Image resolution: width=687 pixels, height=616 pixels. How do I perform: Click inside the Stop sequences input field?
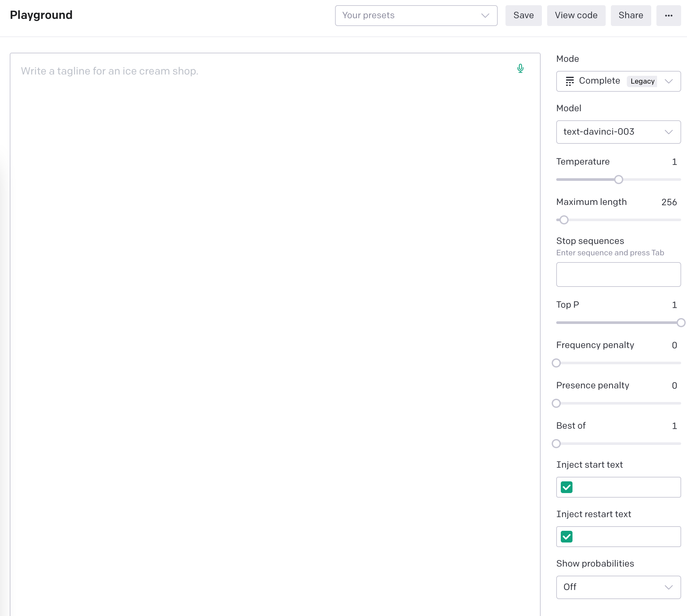pos(618,274)
